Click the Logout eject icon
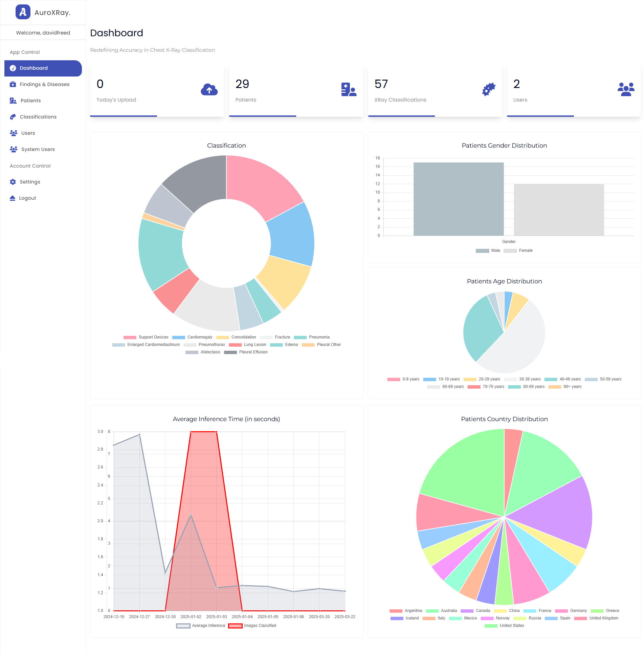The width and height of the screenshot is (644, 653). click(x=13, y=198)
